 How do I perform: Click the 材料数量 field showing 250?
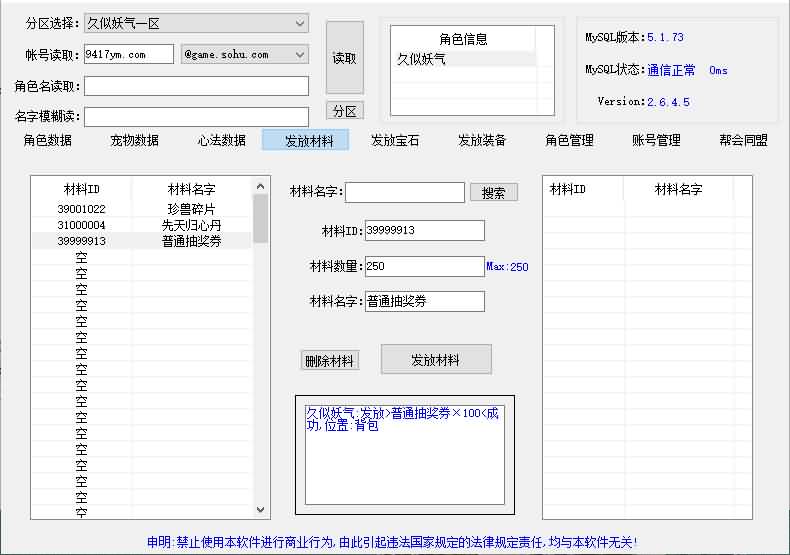coord(425,266)
